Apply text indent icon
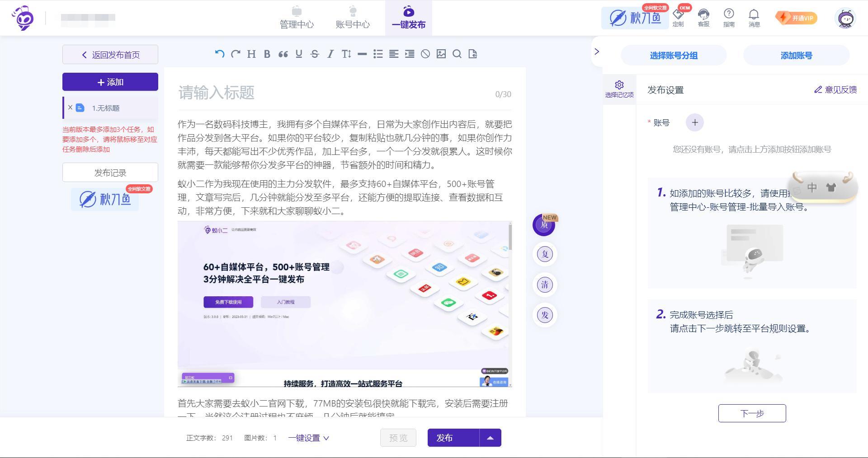 [410, 54]
